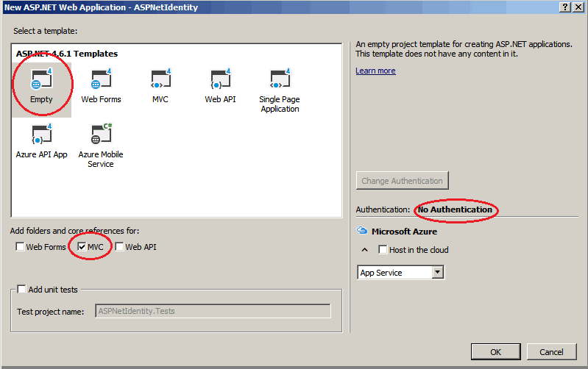
Task: Click the No Authentication text
Action: point(455,209)
